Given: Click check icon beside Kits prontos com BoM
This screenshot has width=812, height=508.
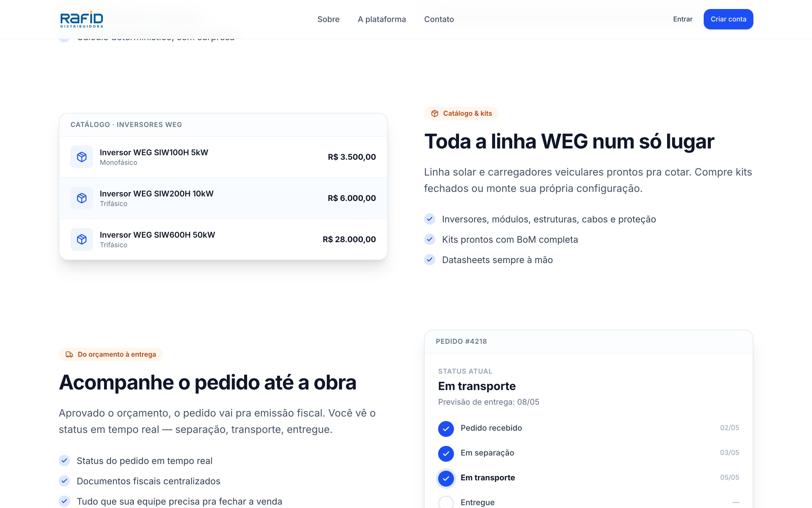Looking at the screenshot, I should 429,240.
